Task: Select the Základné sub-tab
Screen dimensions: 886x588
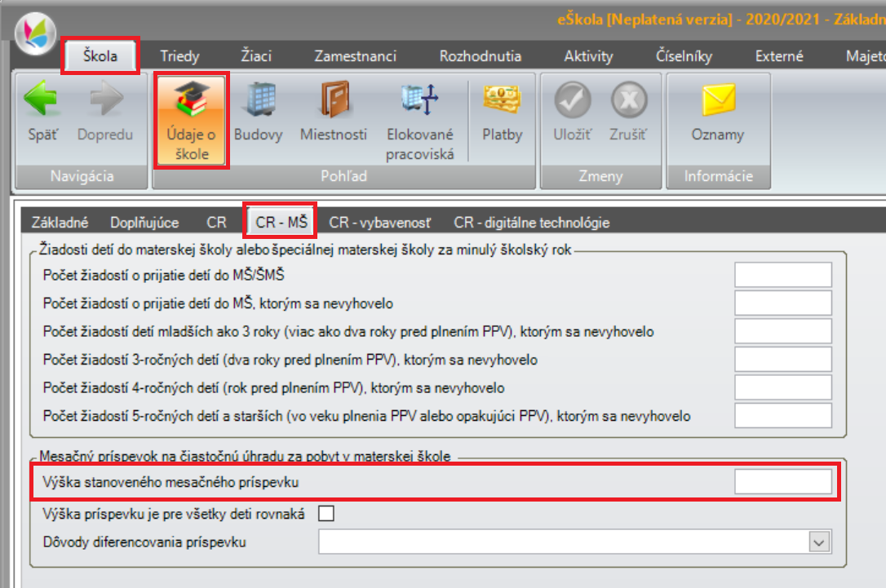Action: [60, 223]
